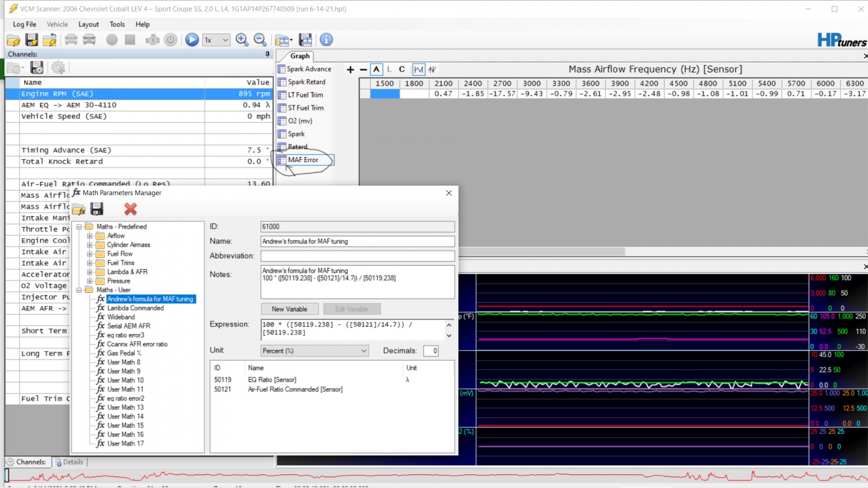Open the Unit Percent dropdown

pos(315,351)
